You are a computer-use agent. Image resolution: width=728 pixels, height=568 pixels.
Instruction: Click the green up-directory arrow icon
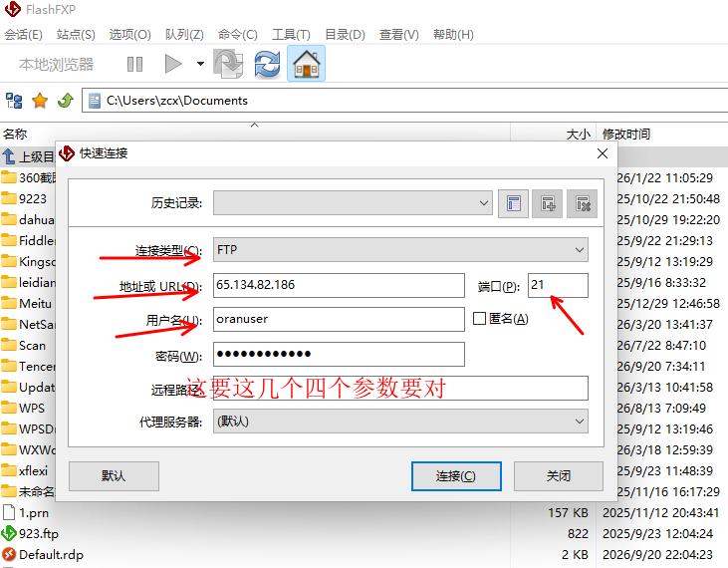pos(66,100)
